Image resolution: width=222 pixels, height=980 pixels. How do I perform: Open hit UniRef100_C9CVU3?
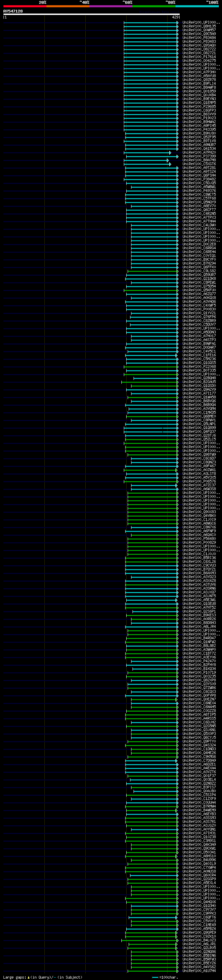click(x=199, y=565)
